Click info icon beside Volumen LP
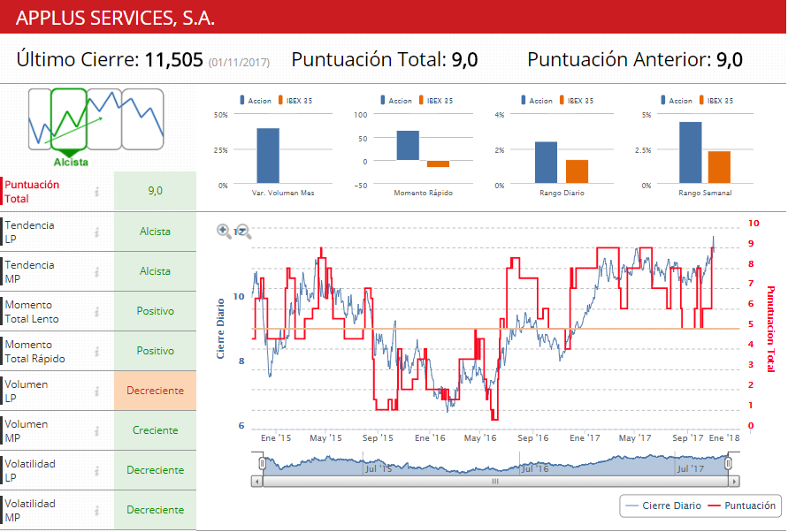Screen dimensions: 788x532 [98, 391]
